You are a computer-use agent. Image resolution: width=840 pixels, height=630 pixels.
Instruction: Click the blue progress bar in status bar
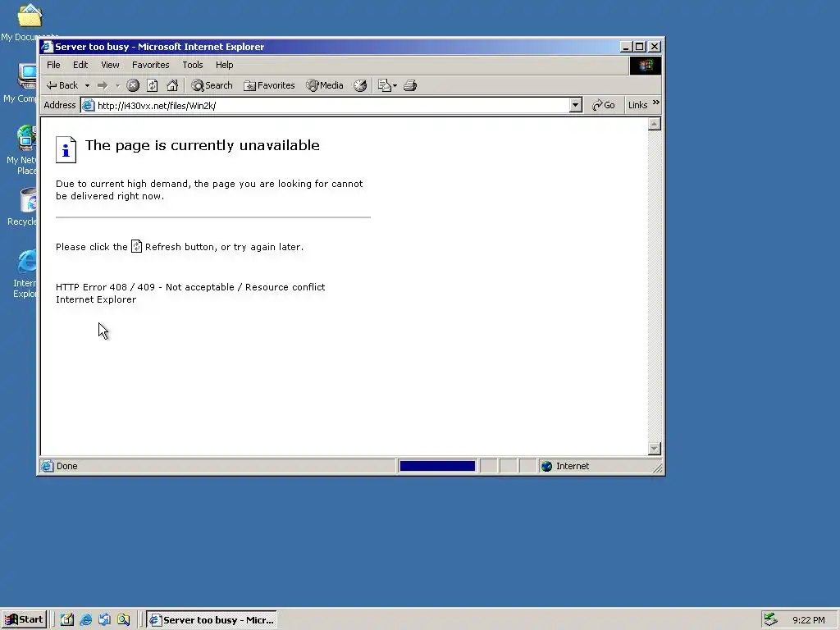pos(437,466)
